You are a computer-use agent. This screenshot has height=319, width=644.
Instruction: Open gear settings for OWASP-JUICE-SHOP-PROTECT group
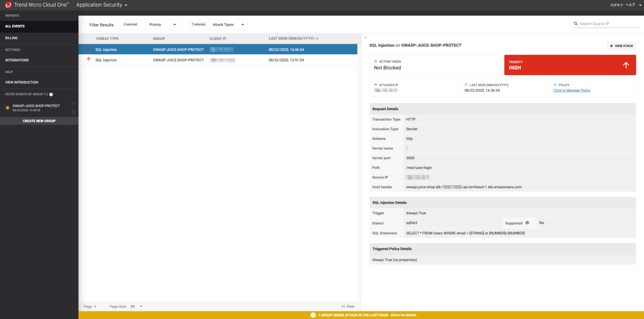click(x=73, y=112)
